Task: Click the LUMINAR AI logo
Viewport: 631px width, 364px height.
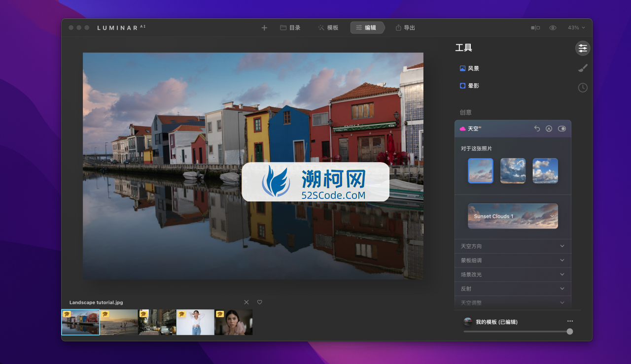Action: point(121,28)
